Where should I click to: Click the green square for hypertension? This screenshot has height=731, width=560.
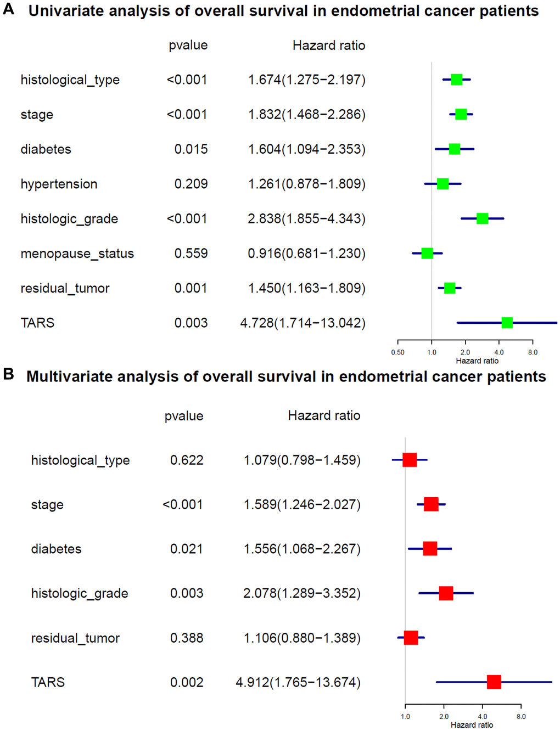pos(443,184)
